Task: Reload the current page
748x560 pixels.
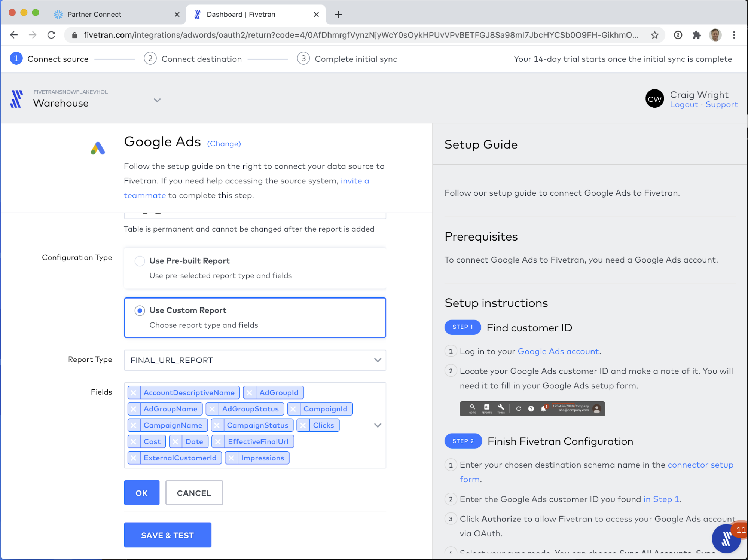Action: point(52,35)
